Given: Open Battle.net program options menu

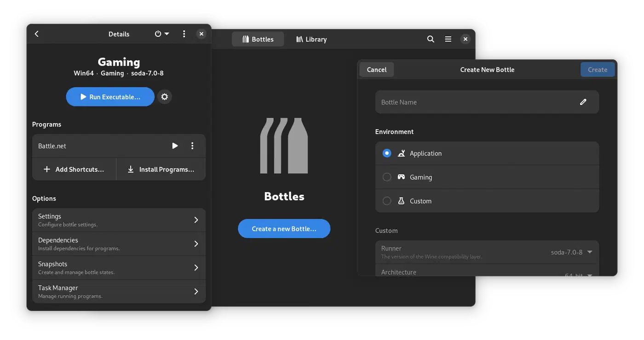Looking at the screenshot, I should (192, 146).
